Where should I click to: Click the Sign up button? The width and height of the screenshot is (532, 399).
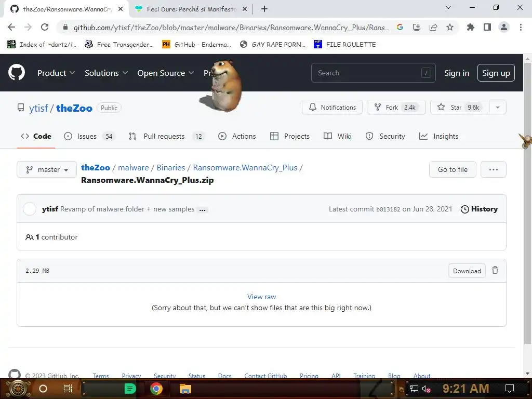[x=496, y=73]
